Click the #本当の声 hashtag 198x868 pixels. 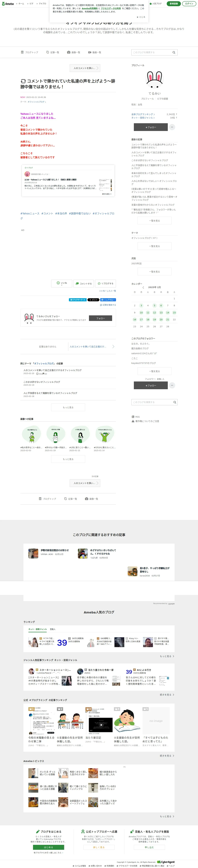click(x=61, y=213)
